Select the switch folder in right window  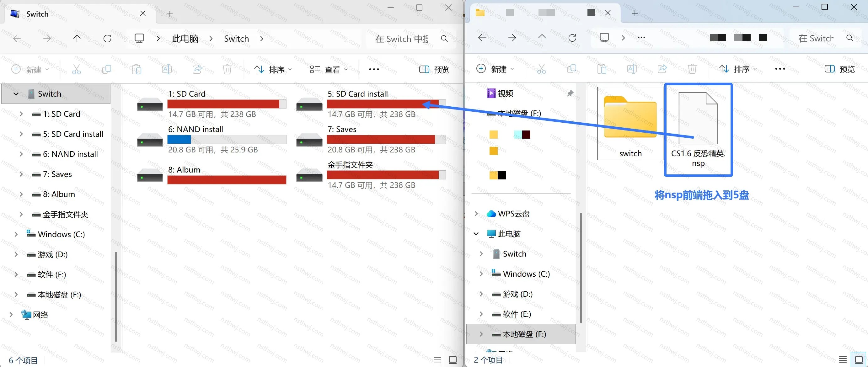(630, 123)
